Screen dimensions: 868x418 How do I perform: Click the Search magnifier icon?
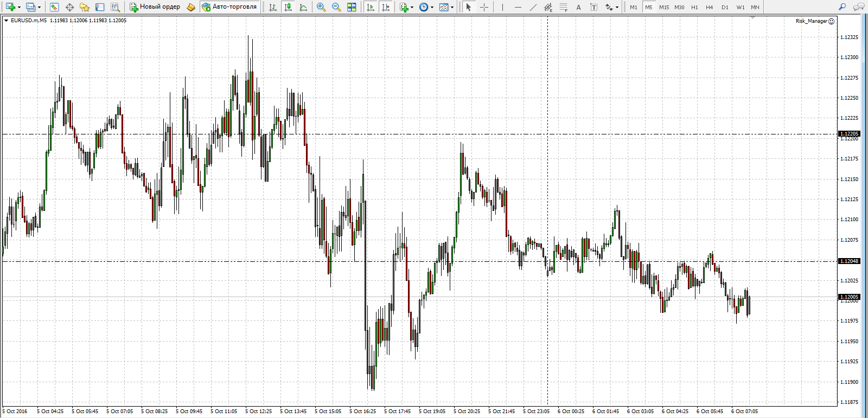tap(843, 7)
